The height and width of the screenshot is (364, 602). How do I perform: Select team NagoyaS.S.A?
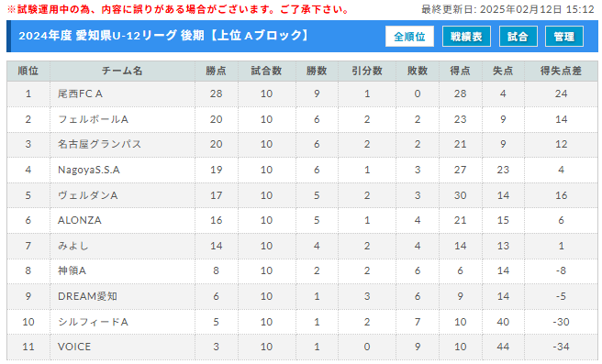[x=89, y=170]
